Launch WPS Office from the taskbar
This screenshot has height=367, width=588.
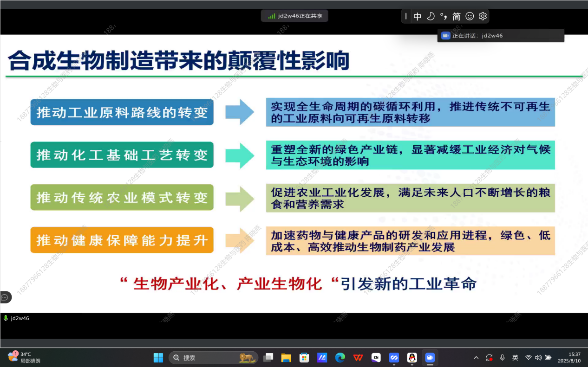pyautogui.click(x=358, y=358)
